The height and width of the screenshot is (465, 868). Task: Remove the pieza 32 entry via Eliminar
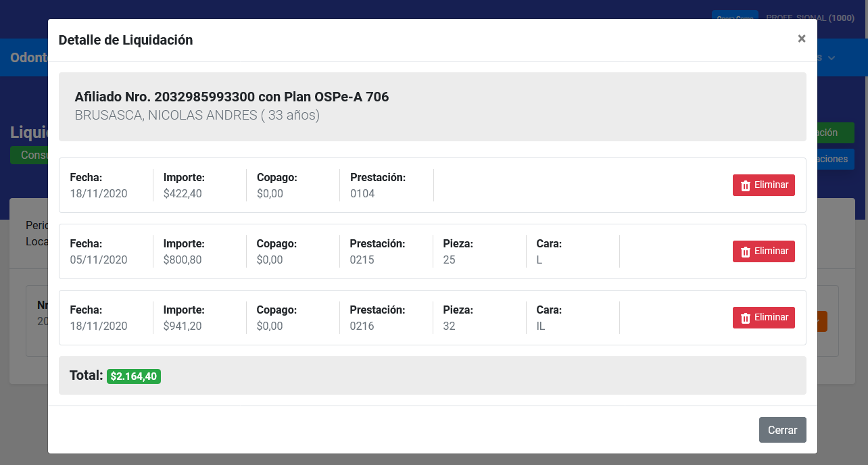pyautogui.click(x=771, y=318)
